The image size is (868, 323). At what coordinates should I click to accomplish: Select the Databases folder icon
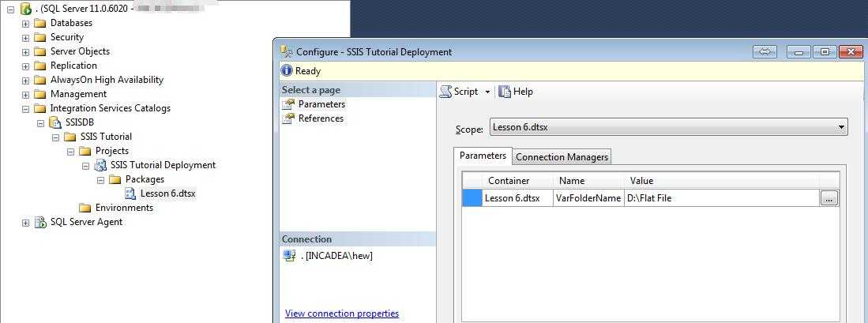[39, 23]
